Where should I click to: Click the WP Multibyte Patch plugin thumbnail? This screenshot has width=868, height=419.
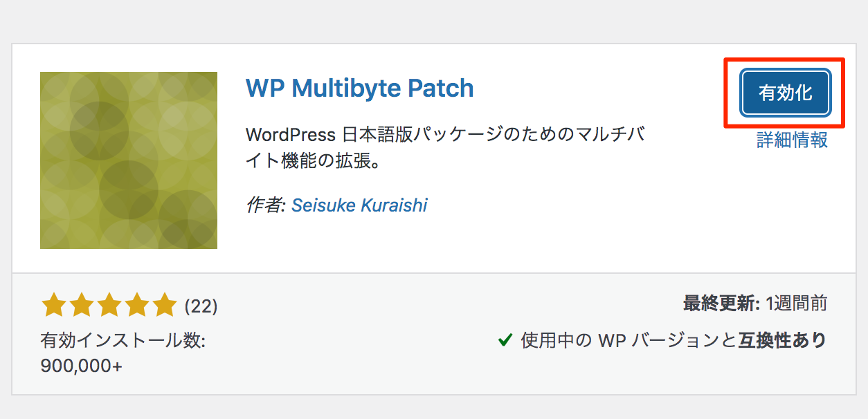click(x=129, y=160)
